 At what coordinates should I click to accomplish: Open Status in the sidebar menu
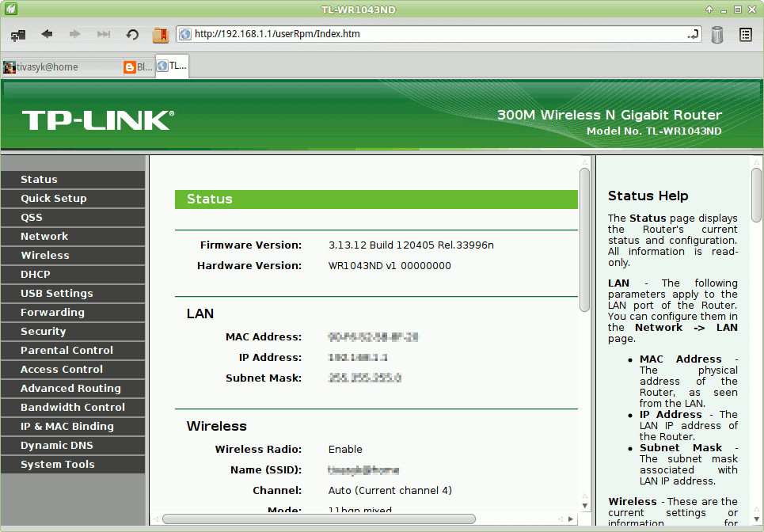coord(73,179)
